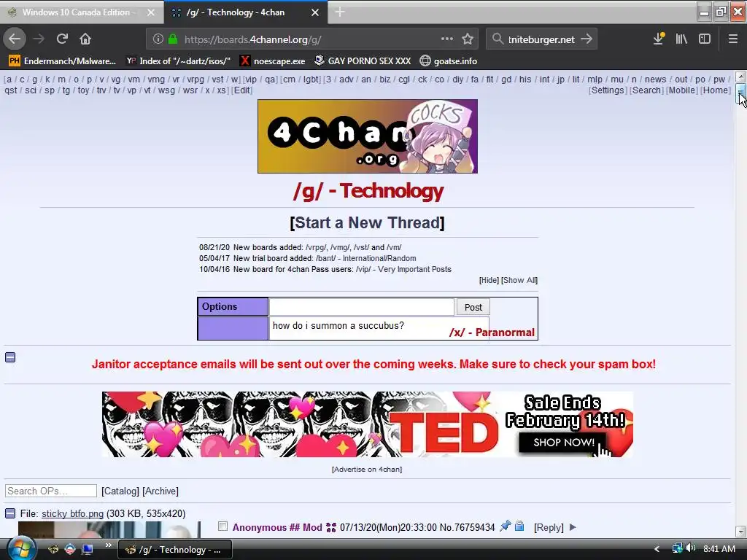Click the 4chan clover Mod capcode icon
Screen dimensions: 747x560
click(x=331, y=527)
